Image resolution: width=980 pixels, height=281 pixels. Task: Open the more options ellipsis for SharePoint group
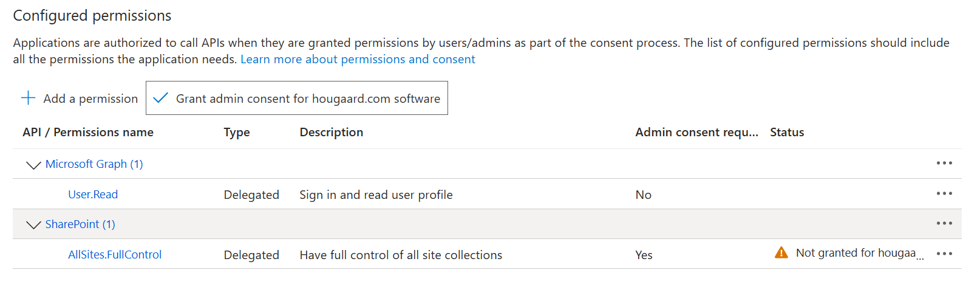tap(944, 223)
